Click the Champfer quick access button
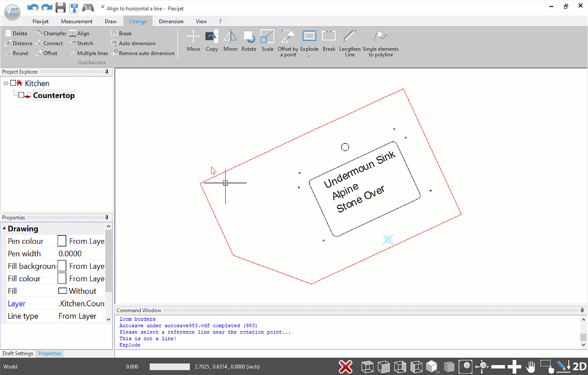Image resolution: width=588 pixels, height=375 pixels. point(51,33)
